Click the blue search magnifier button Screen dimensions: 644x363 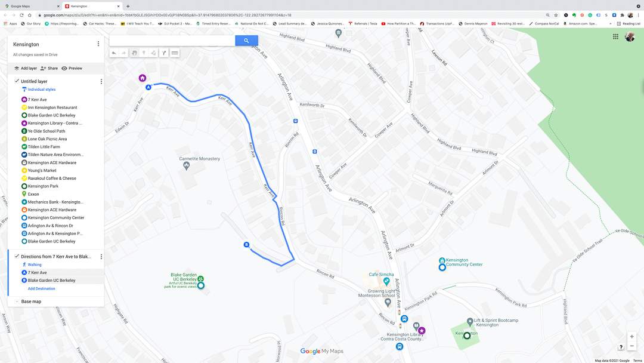click(246, 40)
